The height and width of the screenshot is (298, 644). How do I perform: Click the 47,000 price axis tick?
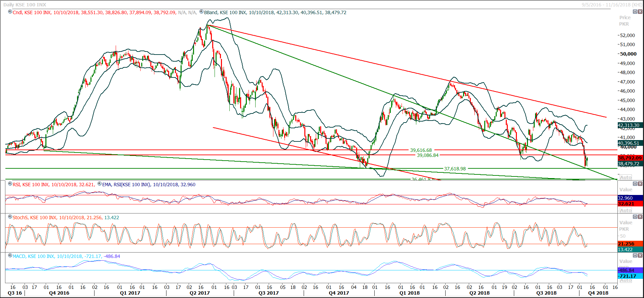coord(627,82)
